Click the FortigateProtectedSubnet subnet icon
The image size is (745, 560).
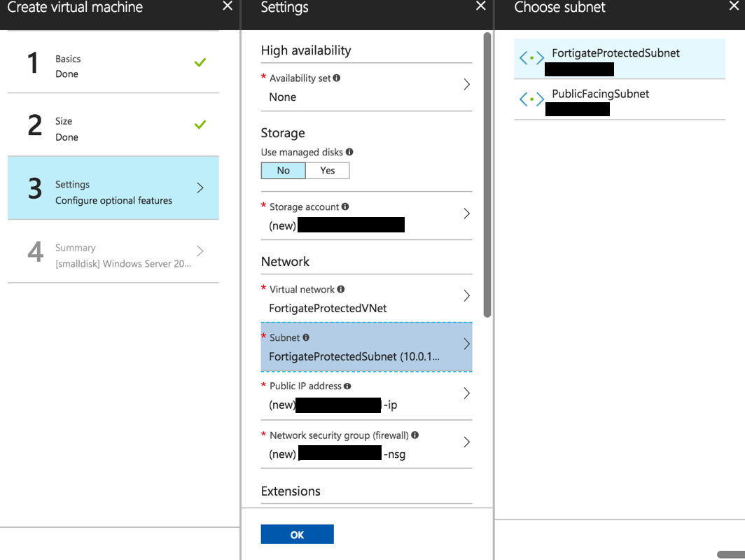(x=531, y=58)
